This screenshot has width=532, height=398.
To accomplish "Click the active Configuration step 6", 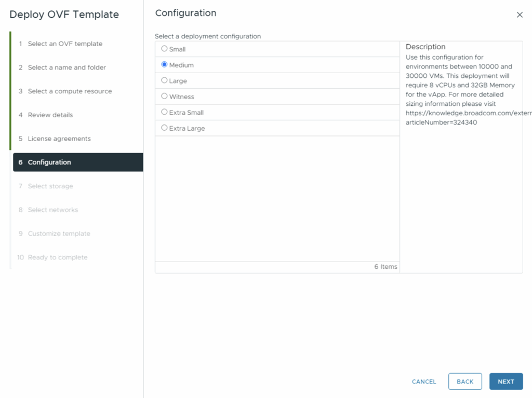I will [49, 162].
